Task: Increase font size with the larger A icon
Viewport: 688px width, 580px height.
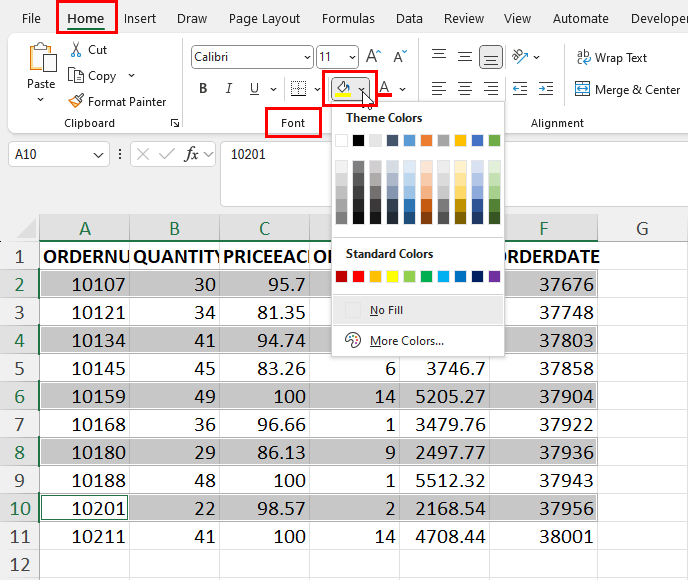Action: pyautogui.click(x=373, y=57)
